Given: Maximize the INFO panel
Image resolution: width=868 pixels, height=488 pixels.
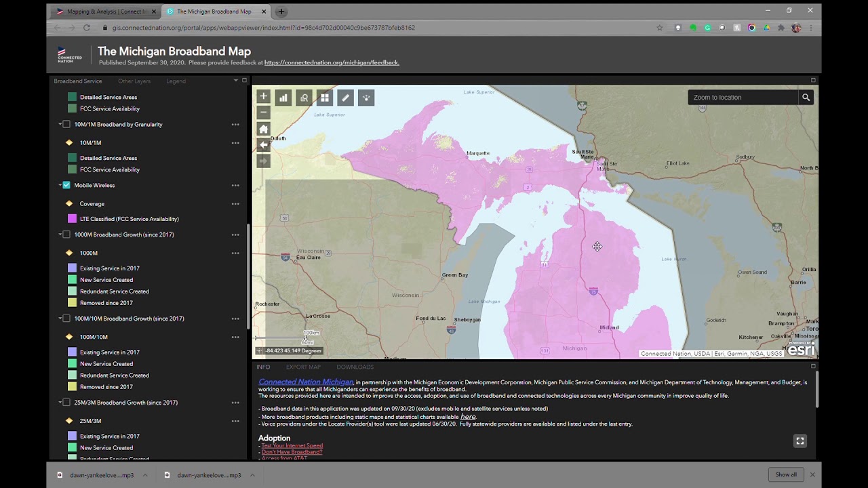Looking at the screenshot, I should click(x=813, y=366).
